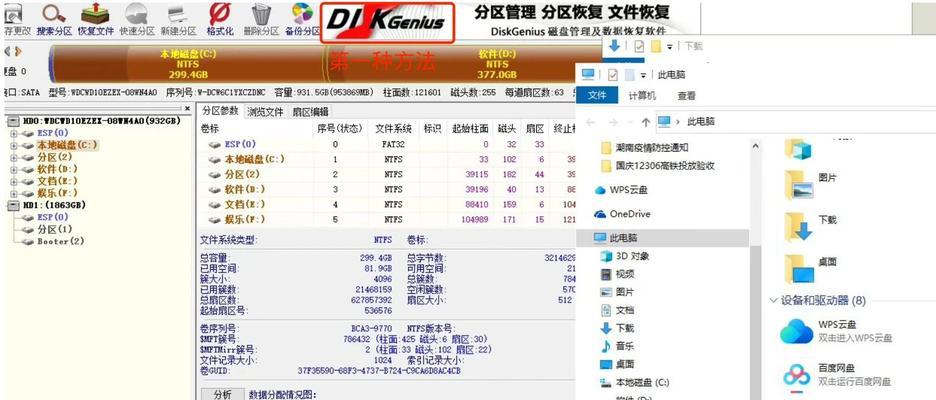
Task: Click WPS云盘 cloud icon in Explorer sidebar
Action: pyautogui.click(x=600, y=190)
